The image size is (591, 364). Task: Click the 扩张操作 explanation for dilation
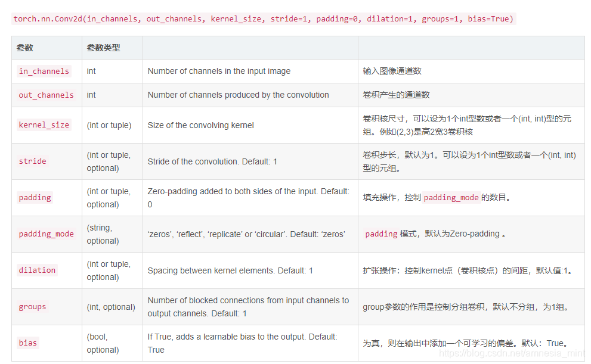(469, 270)
